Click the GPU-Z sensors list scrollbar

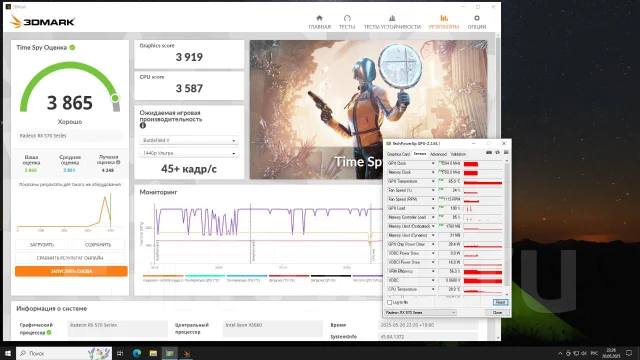[x=507, y=227]
